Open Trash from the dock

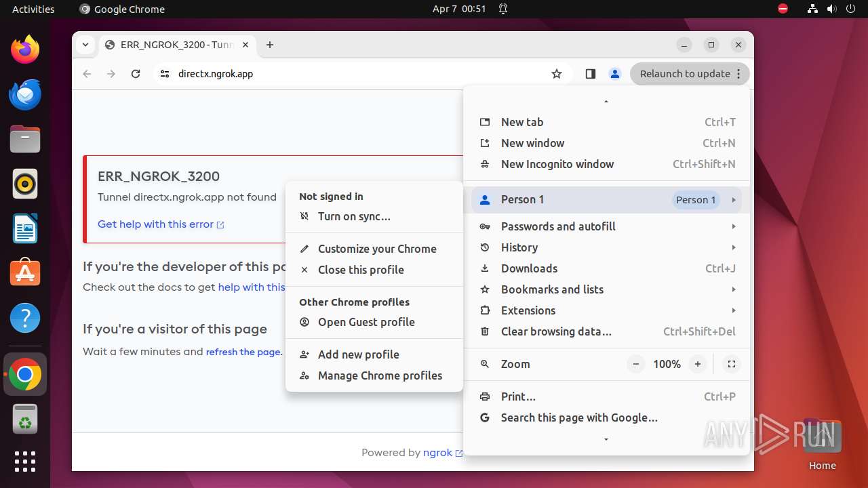(x=25, y=420)
